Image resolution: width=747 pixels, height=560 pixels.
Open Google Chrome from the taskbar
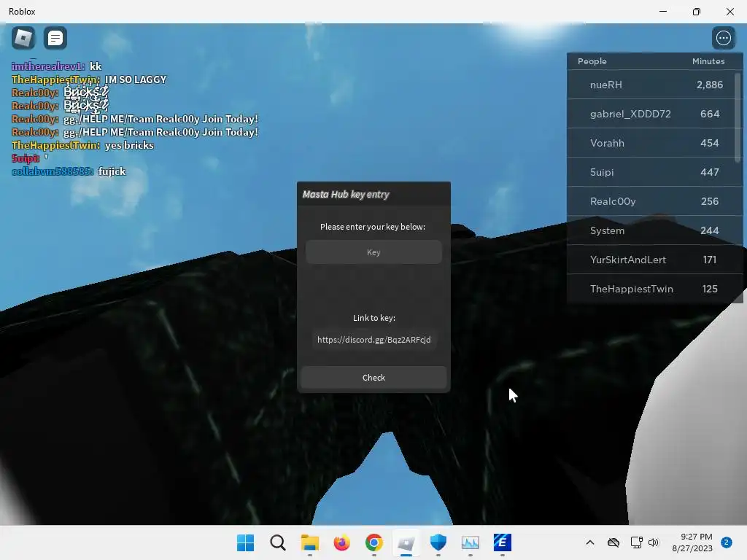point(374,542)
